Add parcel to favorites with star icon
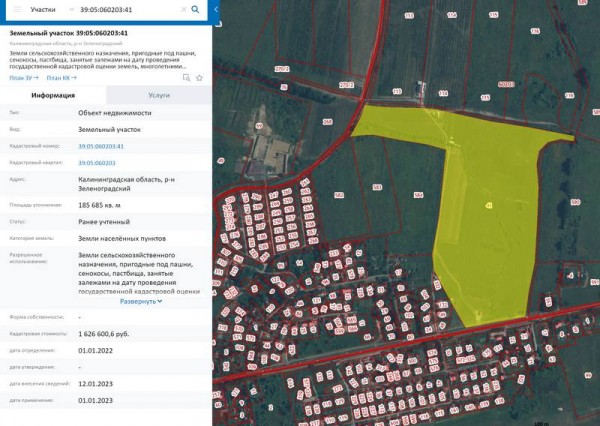 [199, 78]
